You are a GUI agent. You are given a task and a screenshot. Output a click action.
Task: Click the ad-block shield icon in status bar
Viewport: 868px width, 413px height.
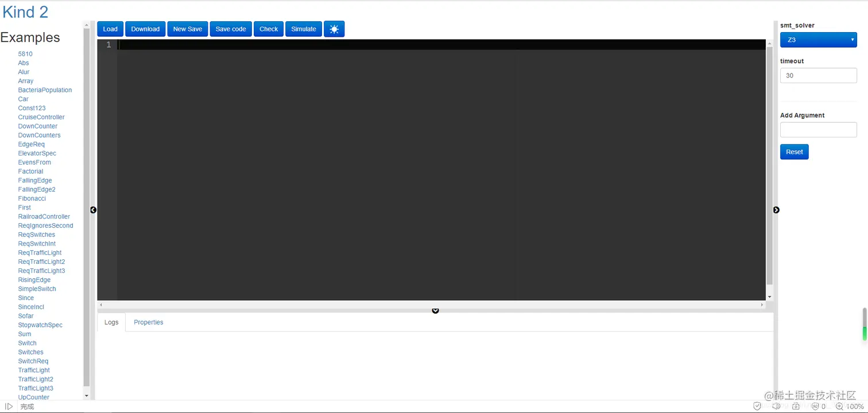[815, 406]
